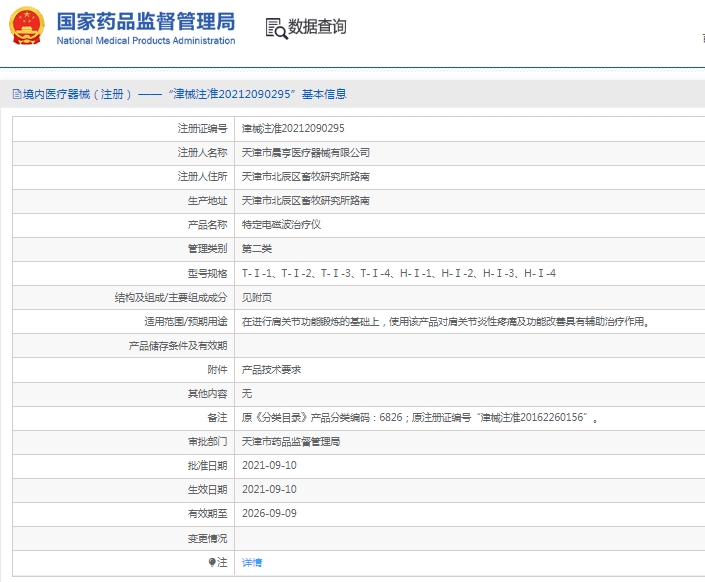Click the 附件 label
The image size is (705, 582).
(x=217, y=370)
